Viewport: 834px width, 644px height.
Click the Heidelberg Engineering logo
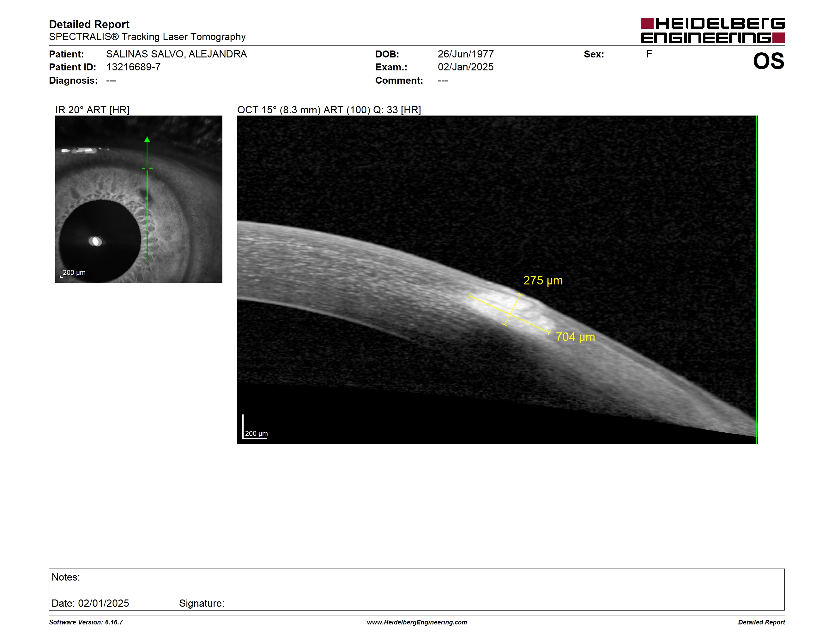click(x=713, y=31)
